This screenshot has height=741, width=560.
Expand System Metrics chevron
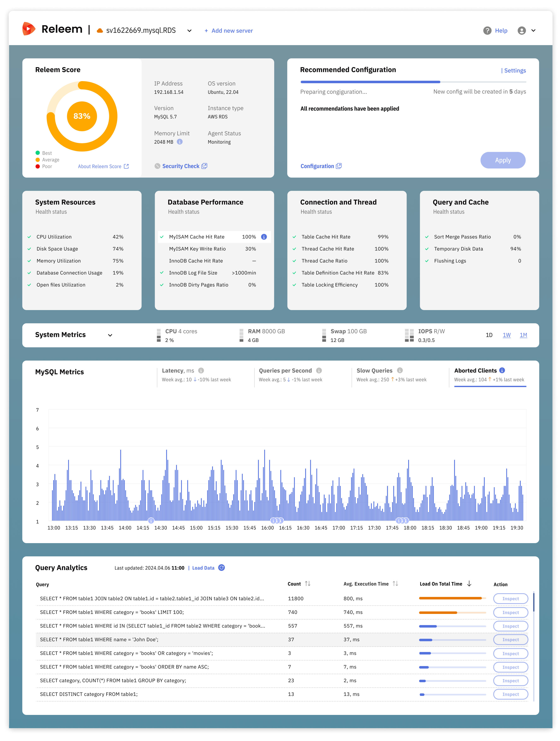[110, 335]
